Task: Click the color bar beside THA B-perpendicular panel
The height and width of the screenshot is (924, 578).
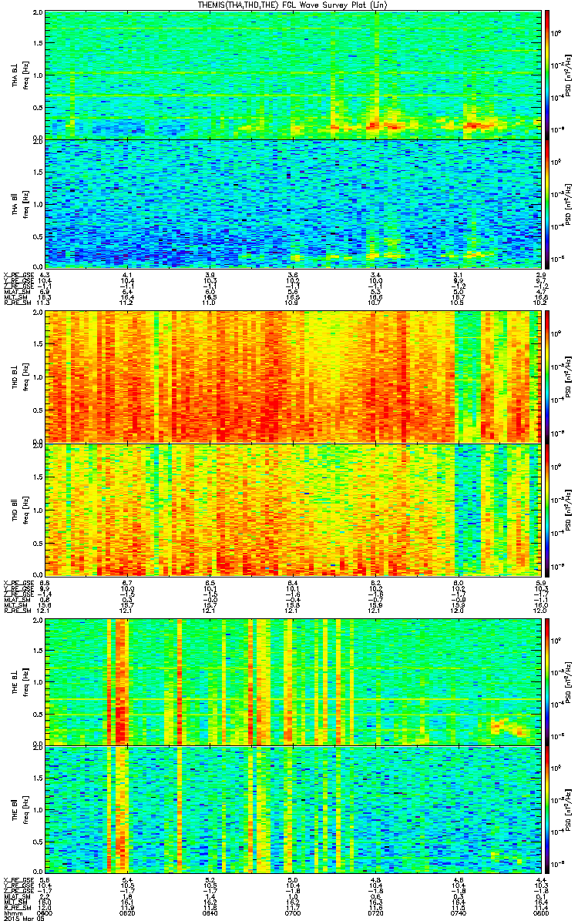Action: [x=548, y=74]
